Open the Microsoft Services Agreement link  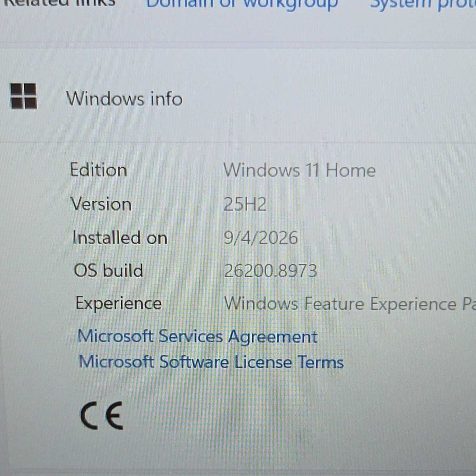pos(197,337)
